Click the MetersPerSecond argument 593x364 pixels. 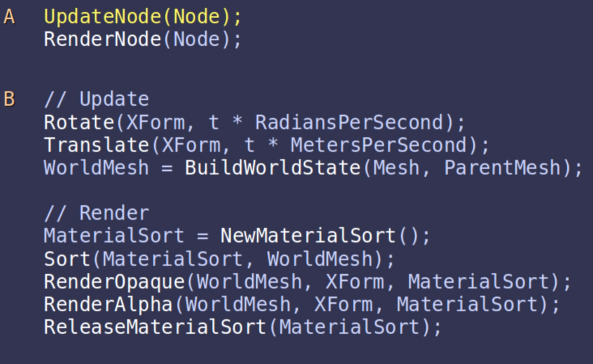(x=379, y=145)
